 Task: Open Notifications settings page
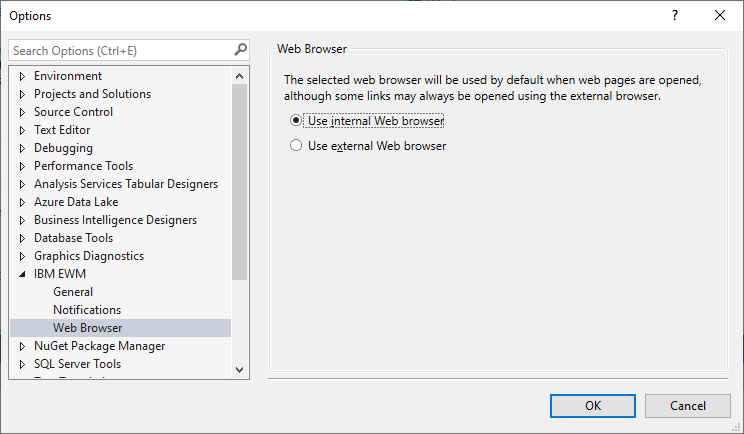[87, 310]
